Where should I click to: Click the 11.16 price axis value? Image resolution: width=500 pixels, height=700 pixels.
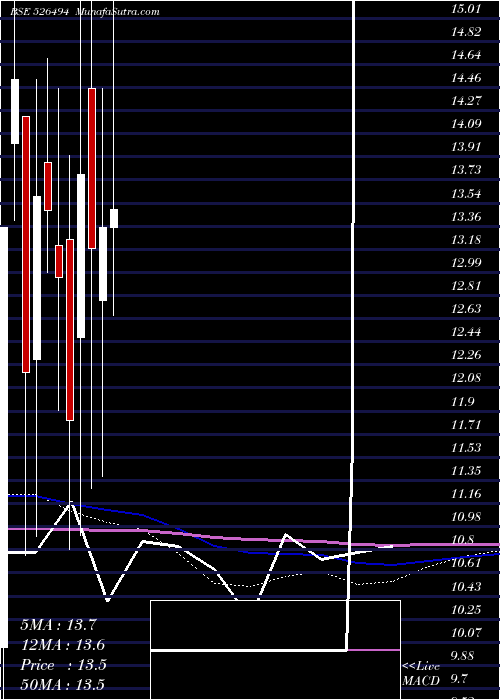pyautogui.click(x=466, y=494)
